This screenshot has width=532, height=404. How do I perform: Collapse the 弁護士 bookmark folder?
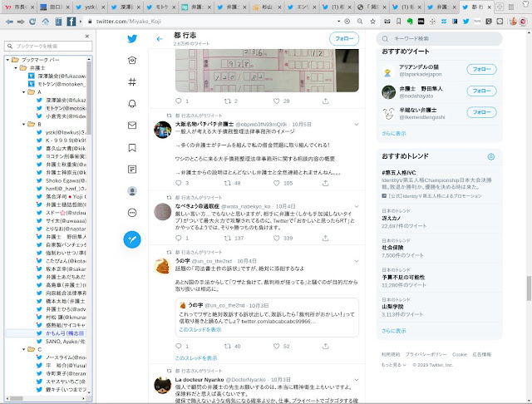pos(16,68)
